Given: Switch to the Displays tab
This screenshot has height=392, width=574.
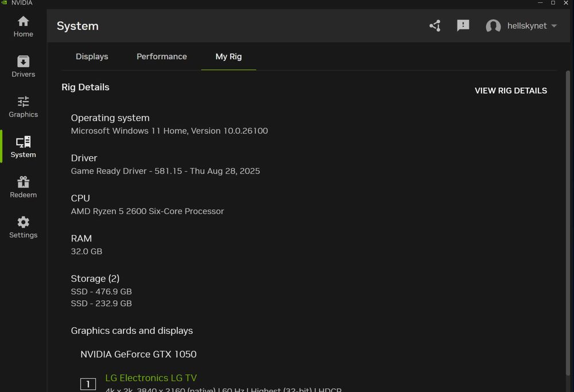Looking at the screenshot, I should [x=92, y=56].
